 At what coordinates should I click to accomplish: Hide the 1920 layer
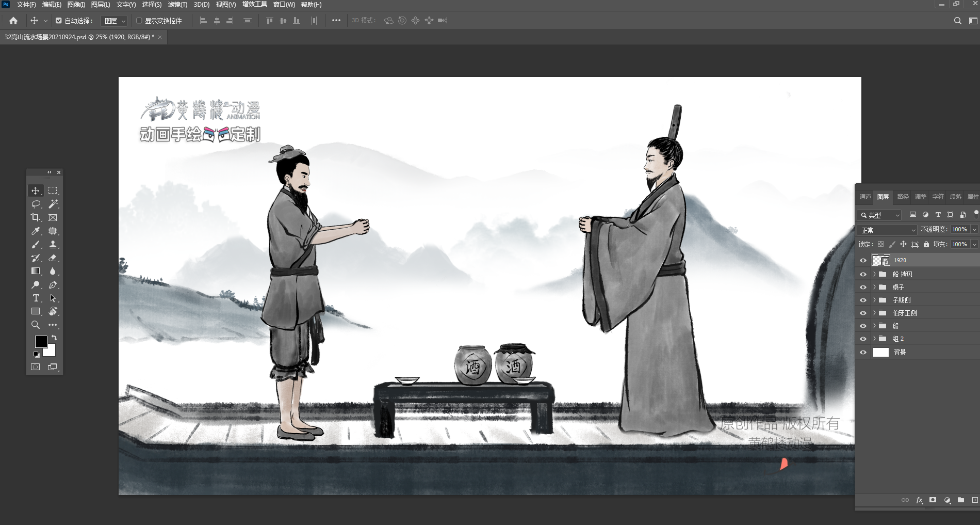click(863, 260)
